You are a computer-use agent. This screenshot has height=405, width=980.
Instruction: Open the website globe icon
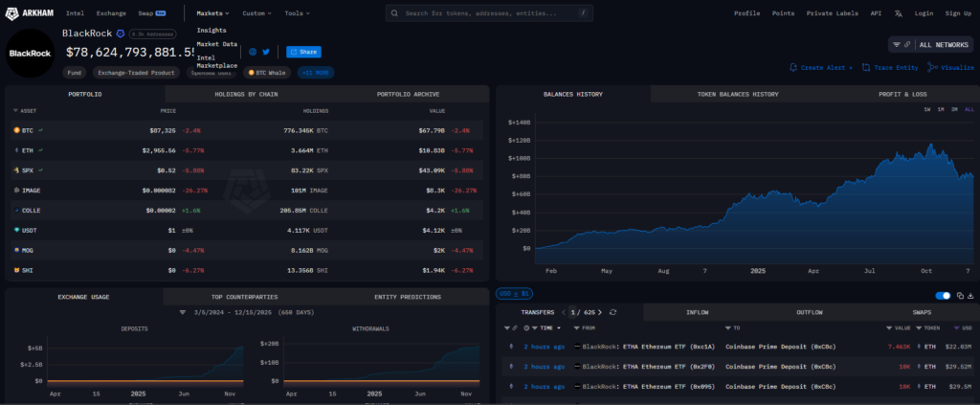tap(253, 52)
